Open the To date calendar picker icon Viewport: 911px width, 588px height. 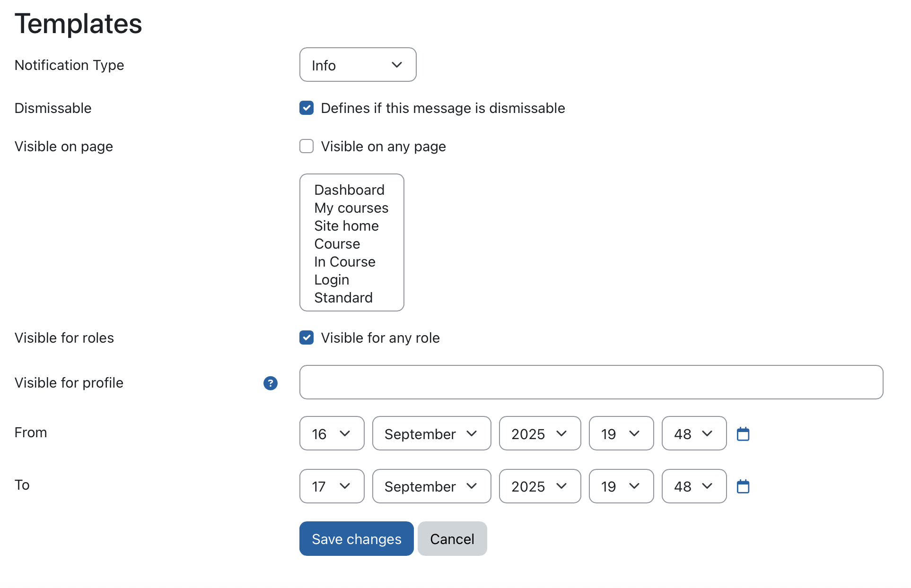743,486
